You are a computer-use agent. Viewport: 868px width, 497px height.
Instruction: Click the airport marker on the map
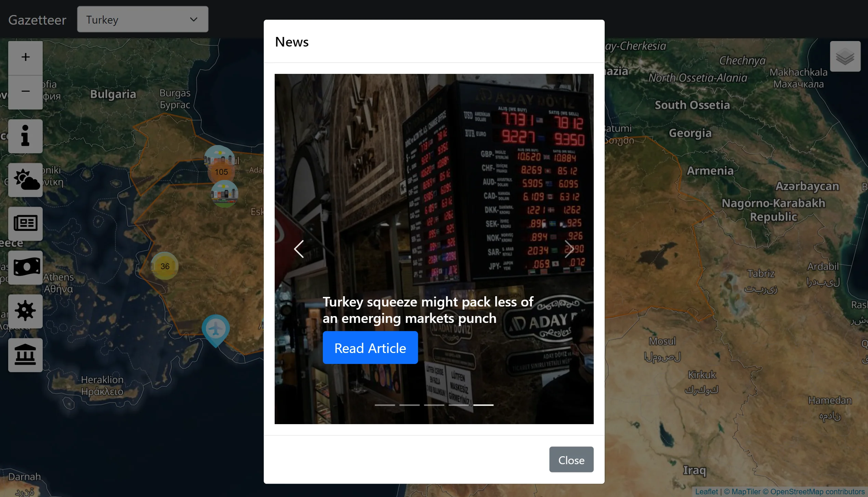coord(215,328)
